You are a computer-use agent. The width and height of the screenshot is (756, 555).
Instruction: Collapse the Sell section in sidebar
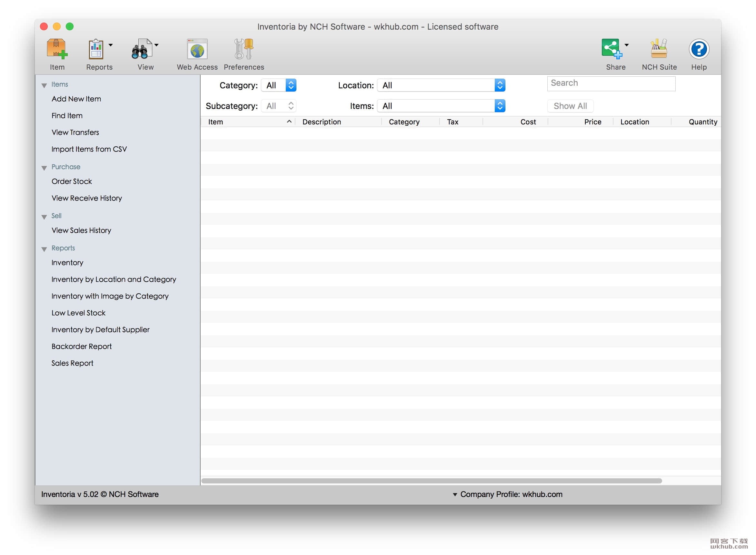(x=44, y=217)
